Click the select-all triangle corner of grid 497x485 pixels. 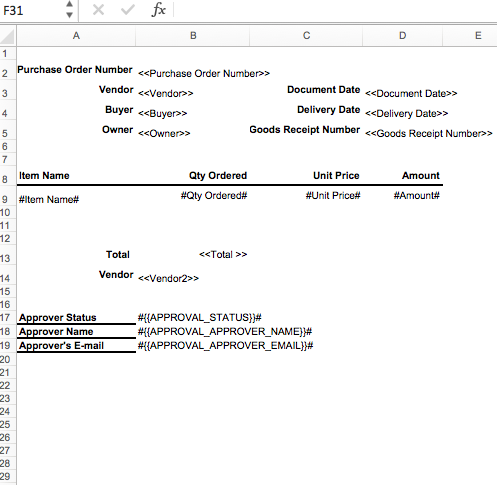(x=8, y=36)
